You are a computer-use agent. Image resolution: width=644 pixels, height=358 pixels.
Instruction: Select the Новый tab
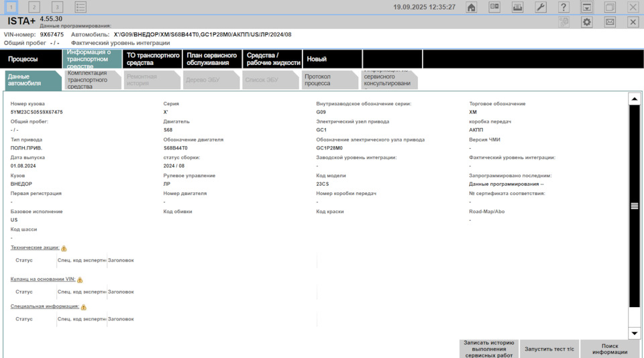(x=332, y=59)
